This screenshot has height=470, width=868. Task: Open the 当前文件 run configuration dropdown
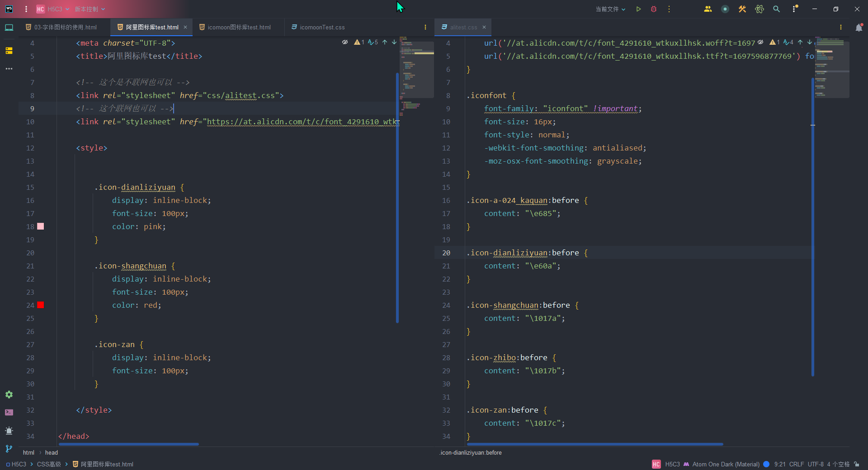[610, 9]
